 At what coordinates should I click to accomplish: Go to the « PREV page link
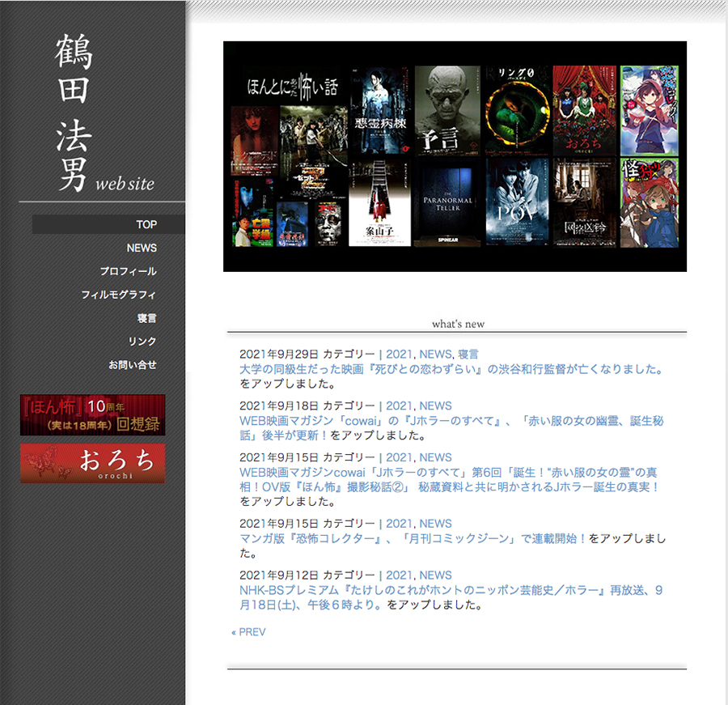tap(248, 632)
